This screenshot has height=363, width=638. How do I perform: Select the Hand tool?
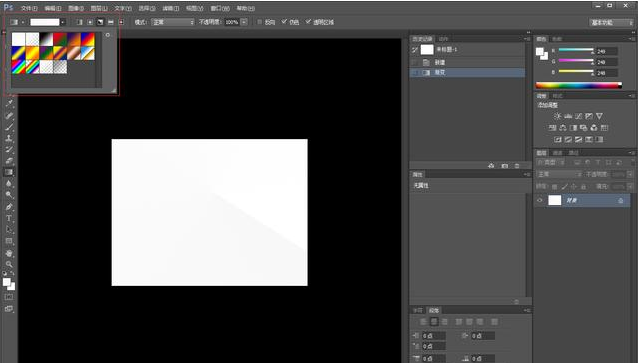tap(9, 253)
